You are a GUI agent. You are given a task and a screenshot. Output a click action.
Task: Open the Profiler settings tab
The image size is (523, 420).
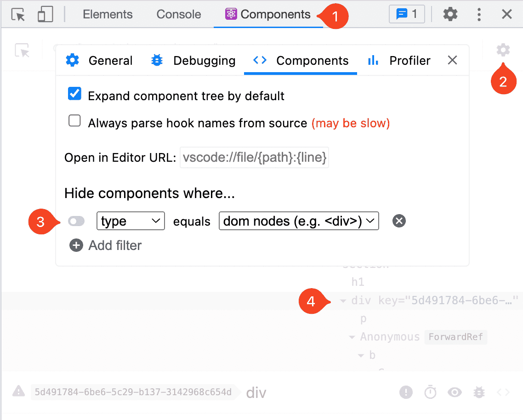click(x=399, y=61)
